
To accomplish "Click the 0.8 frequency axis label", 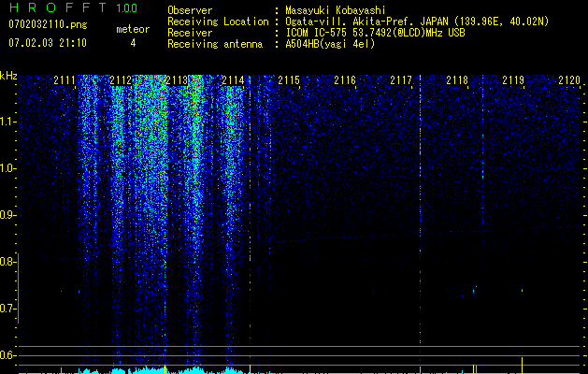I will pyautogui.click(x=7, y=262).
